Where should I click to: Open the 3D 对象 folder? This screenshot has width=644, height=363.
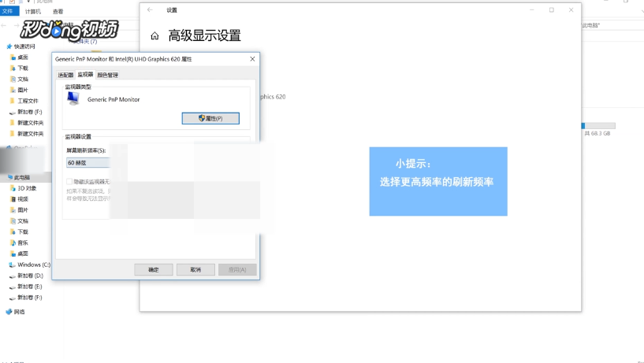coord(27,188)
